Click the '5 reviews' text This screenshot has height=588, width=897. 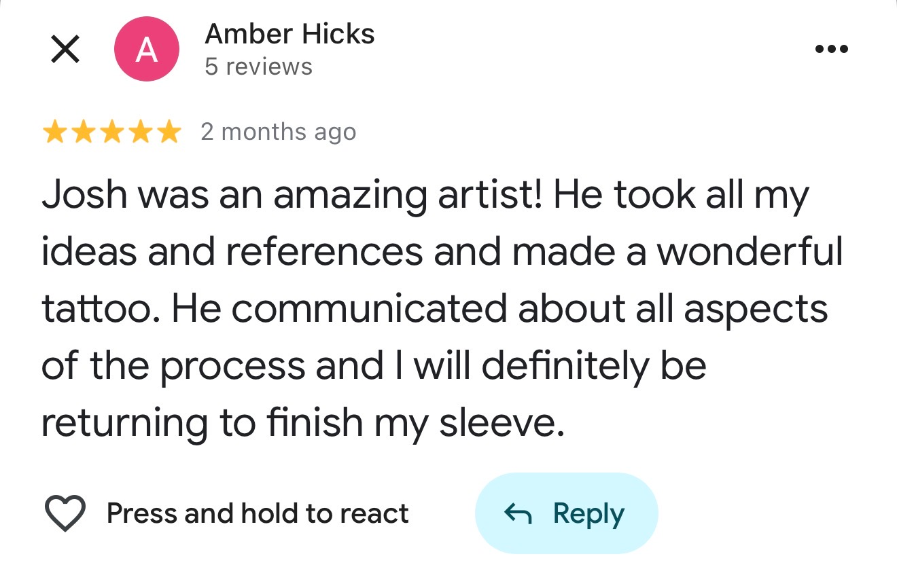pos(258,67)
